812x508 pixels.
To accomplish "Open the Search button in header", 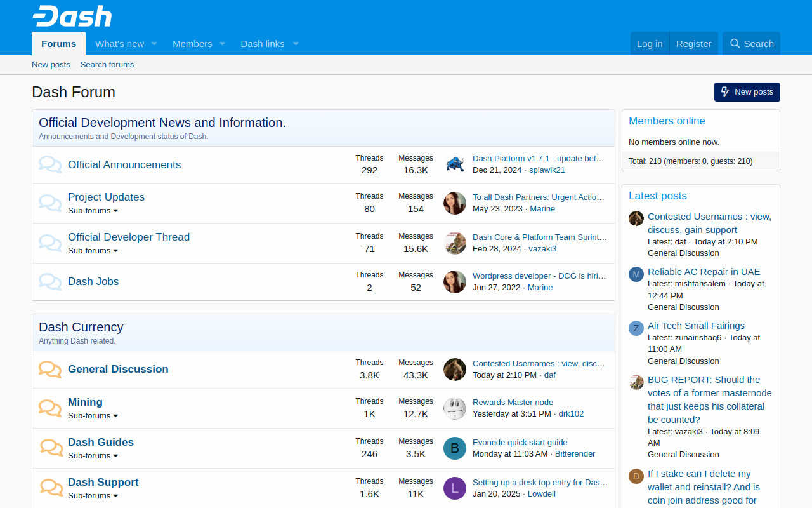I will click(752, 44).
